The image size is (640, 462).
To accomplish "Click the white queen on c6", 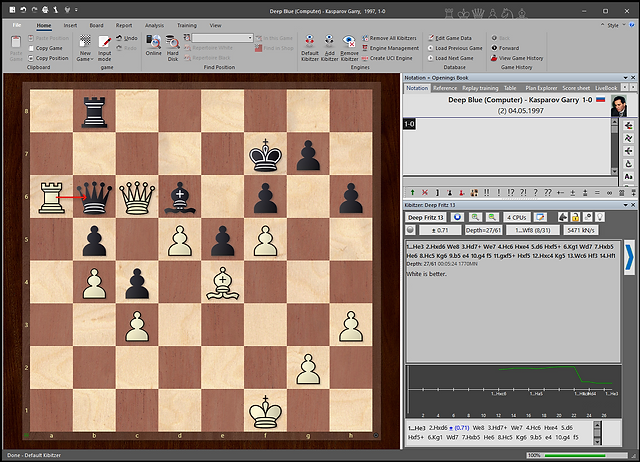I will [137, 198].
